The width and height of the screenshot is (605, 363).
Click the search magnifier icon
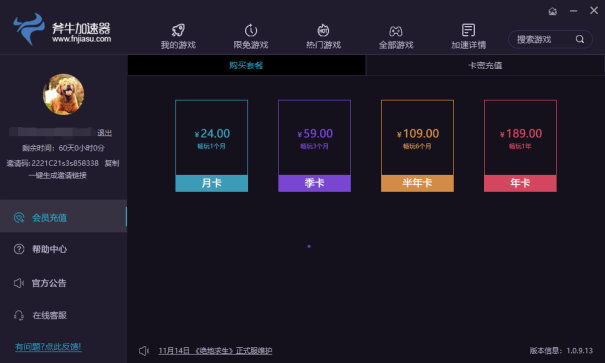point(580,39)
